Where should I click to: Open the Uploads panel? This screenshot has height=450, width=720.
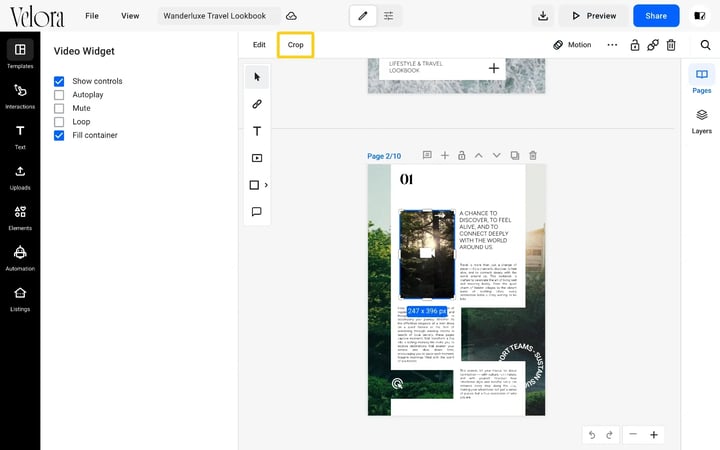(x=20, y=178)
